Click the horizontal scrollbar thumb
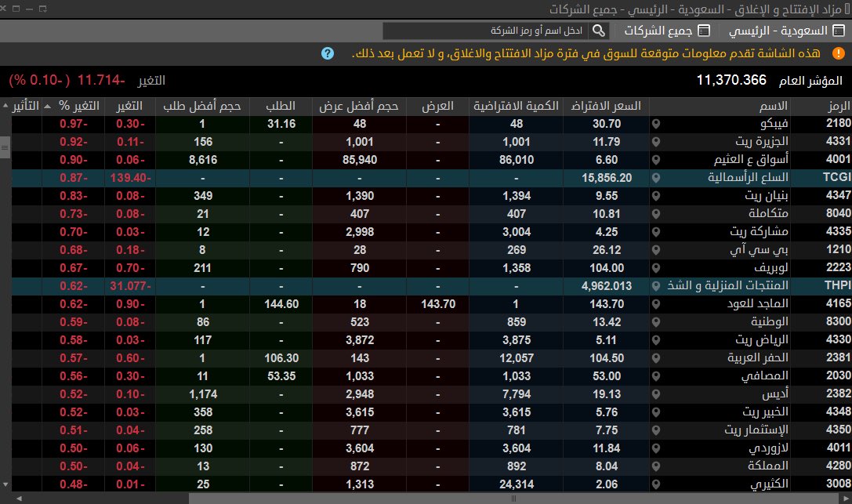 (x=513, y=499)
